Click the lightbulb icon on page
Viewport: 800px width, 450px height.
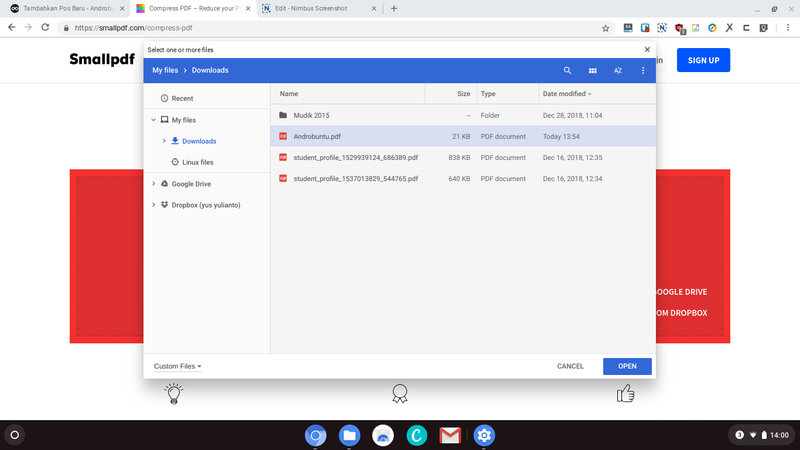click(x=174, y=394)
